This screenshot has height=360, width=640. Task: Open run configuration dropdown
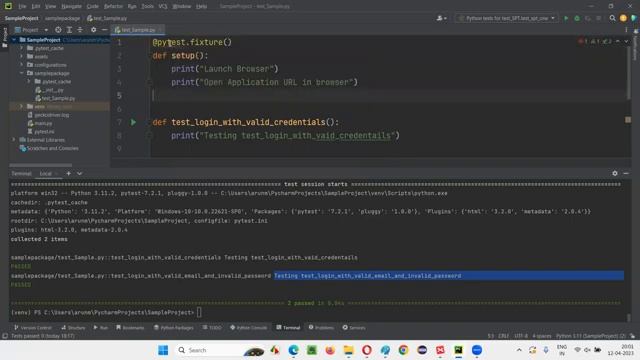pyautogui.click(x=506, y=18)
